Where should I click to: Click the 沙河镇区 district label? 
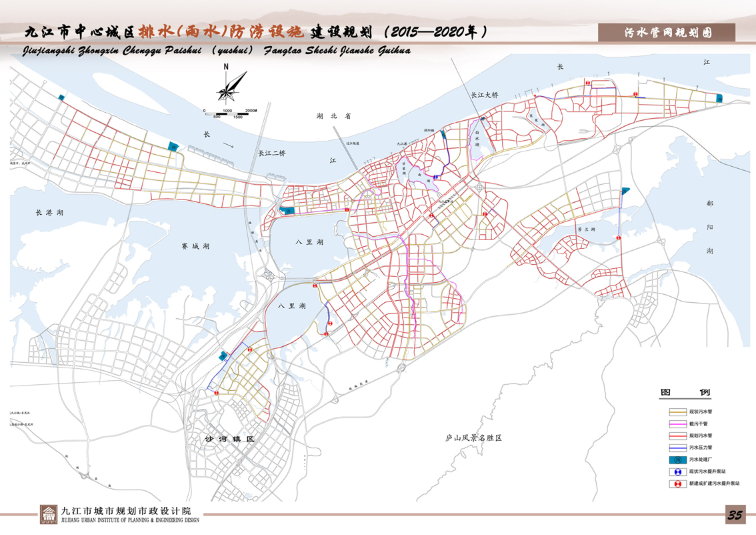[229, 440]
